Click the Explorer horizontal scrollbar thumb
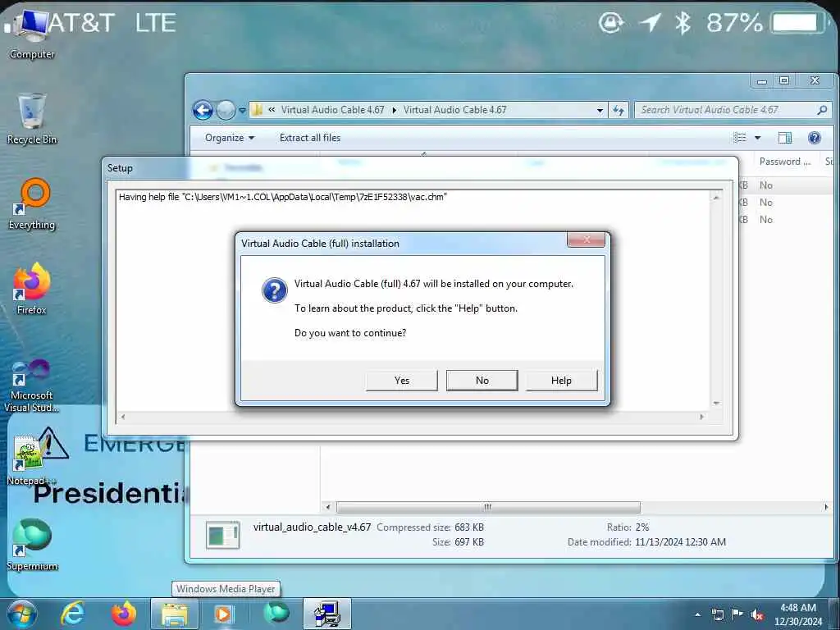This screenshot has height=630, width=840. (x=487, y=507)
